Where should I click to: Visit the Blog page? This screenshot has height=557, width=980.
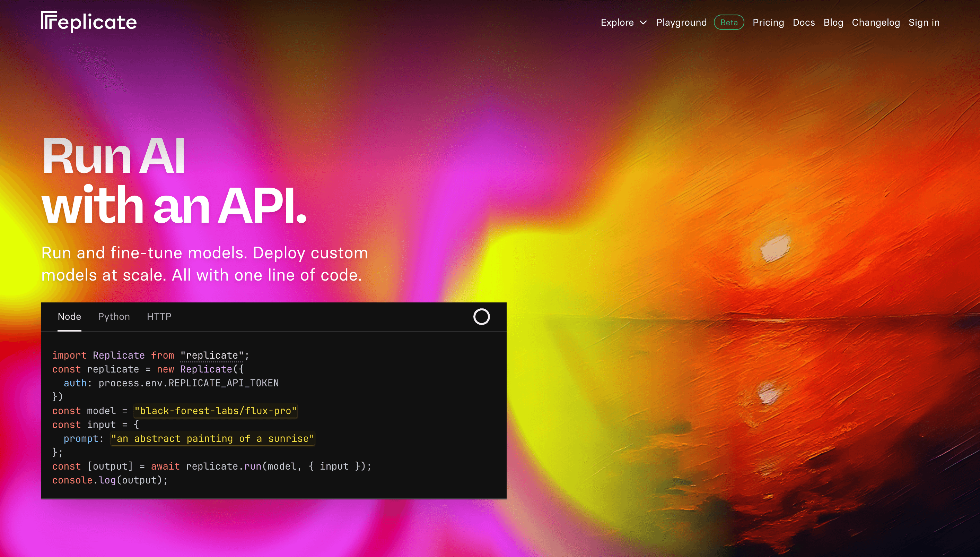click(833, 23)
